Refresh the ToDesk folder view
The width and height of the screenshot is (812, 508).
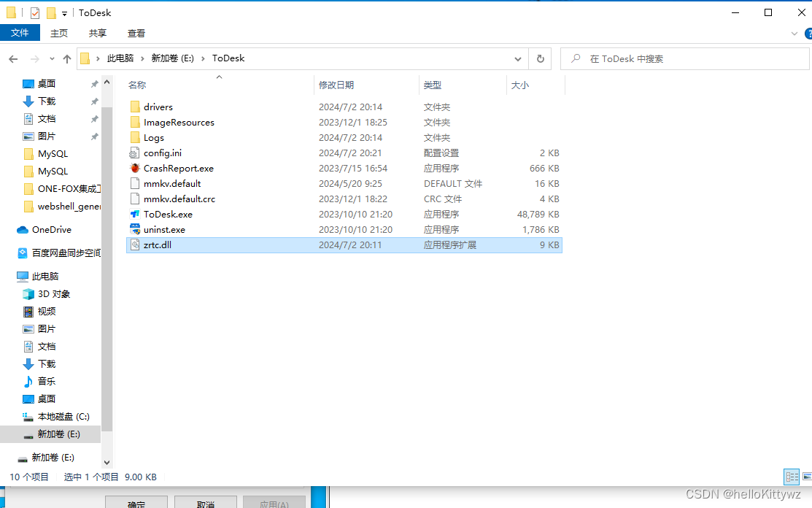[540, 58]
